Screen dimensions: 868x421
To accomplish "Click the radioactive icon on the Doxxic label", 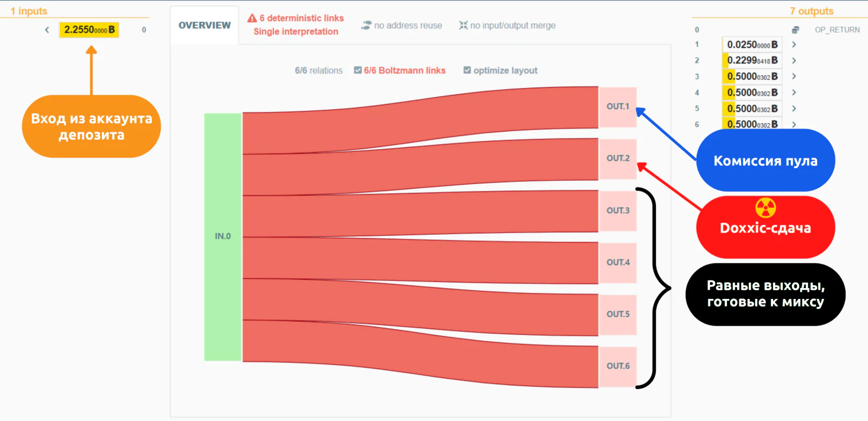I will [765, 208].
